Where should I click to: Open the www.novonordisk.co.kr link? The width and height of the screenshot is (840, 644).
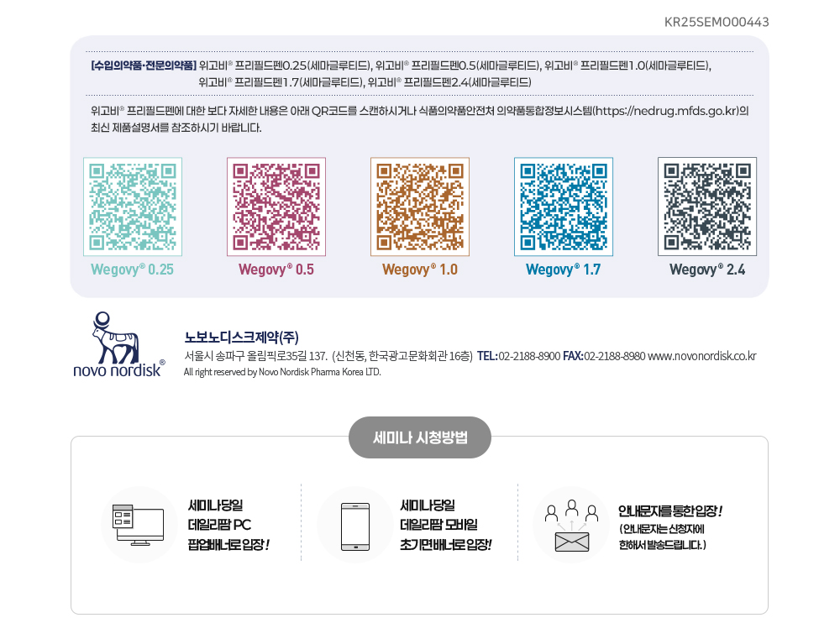(701, 356)
